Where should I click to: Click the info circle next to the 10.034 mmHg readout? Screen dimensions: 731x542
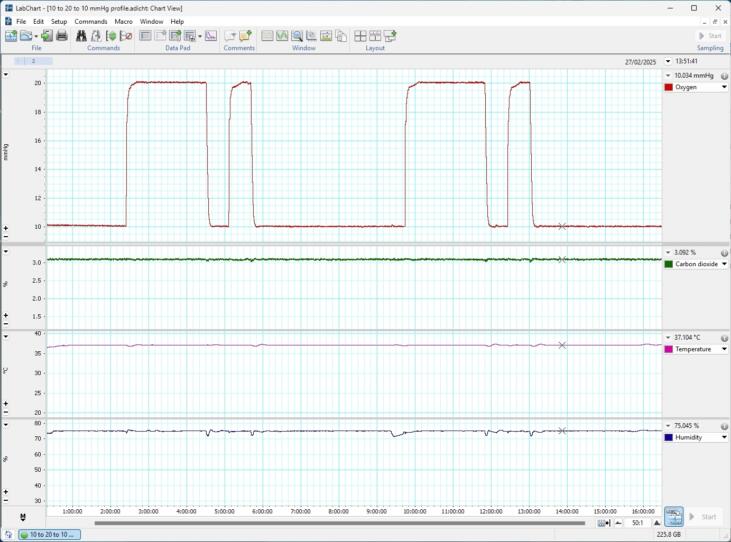tap(724, 76)
